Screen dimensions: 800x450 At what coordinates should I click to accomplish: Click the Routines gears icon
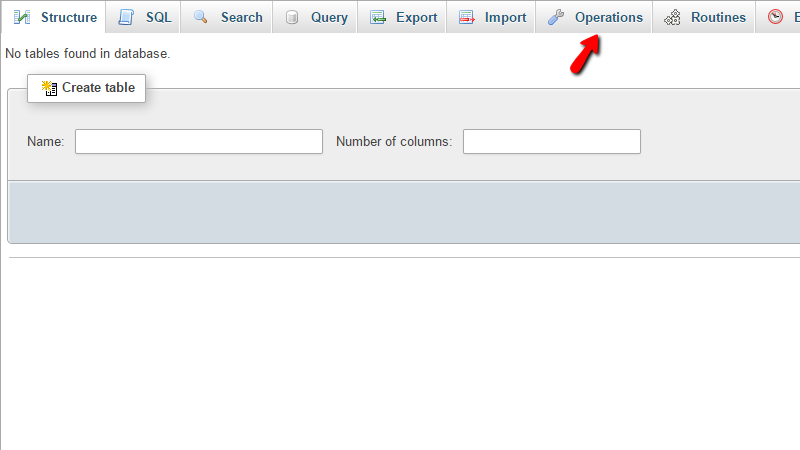point(672,18)
